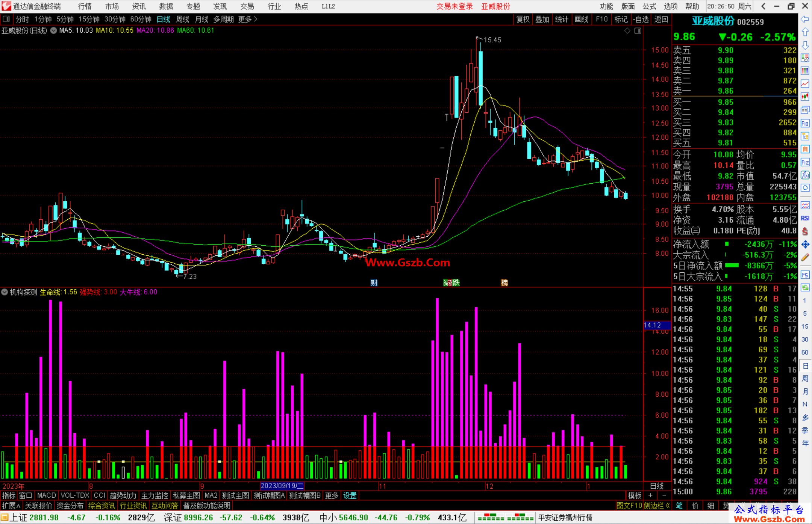Viewport: 812px width, 524px height.
Task: Select the MACD indicator tab
Action: (47, 496)
